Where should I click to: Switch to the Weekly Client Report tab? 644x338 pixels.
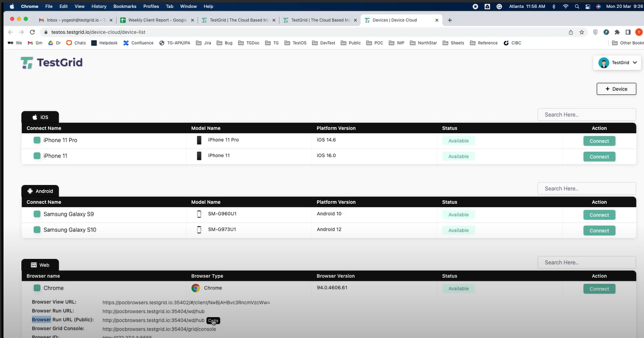[x=158, y=20]
